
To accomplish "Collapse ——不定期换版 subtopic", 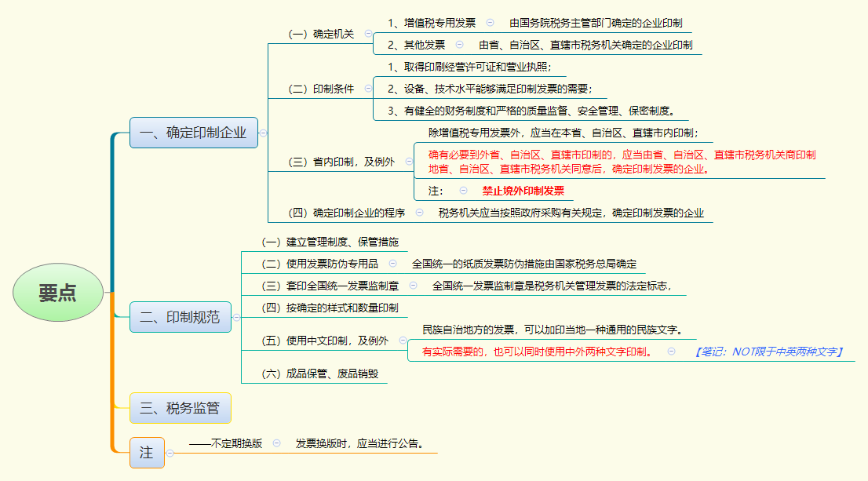I will click(276, 443).
